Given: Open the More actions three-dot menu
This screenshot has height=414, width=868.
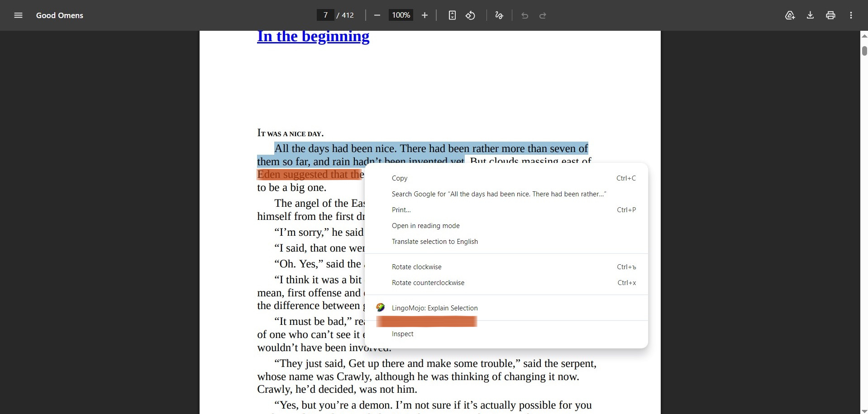Looking at the screenshot, I should tap(851, 15).
